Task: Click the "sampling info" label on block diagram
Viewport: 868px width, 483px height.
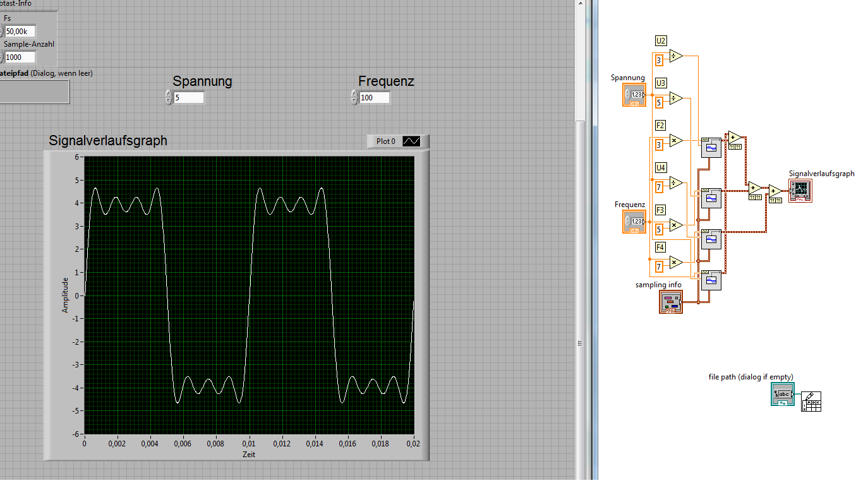Action: pyautogui.click(x=658, y=285)
